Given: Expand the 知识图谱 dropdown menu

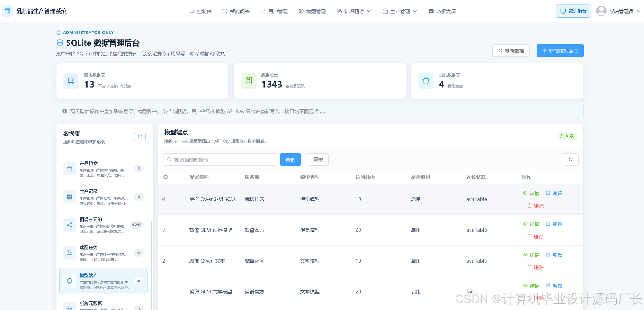Looking at the screenshot, I should (x=354, y=11).
